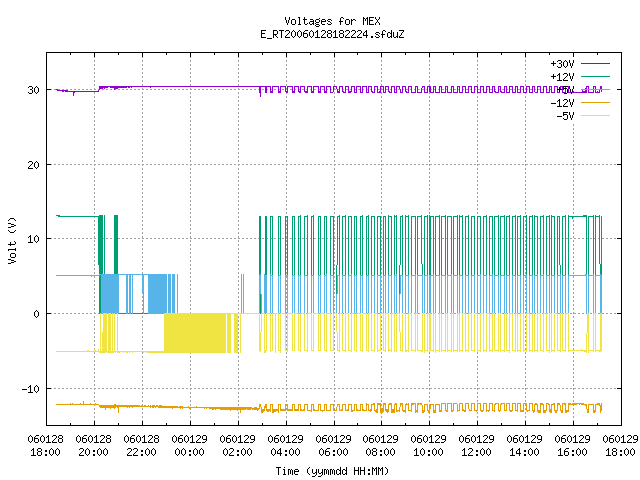Click the x-axis tick 060128 20:00
640x480 pixels.
93,446
